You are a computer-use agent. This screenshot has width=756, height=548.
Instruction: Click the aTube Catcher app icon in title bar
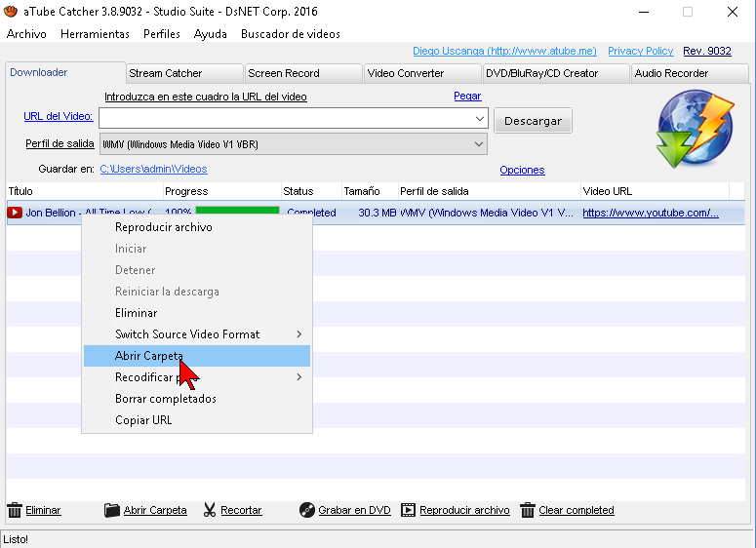[x=10, y=11]
